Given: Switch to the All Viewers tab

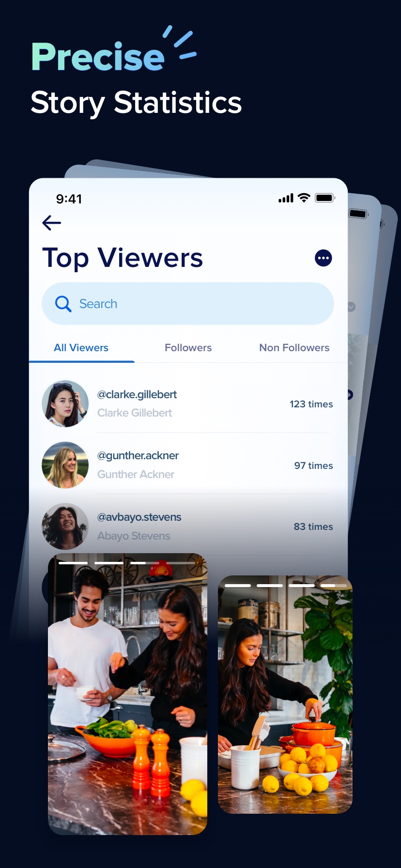Looking at the screenshot, I should tap(81, 348).
